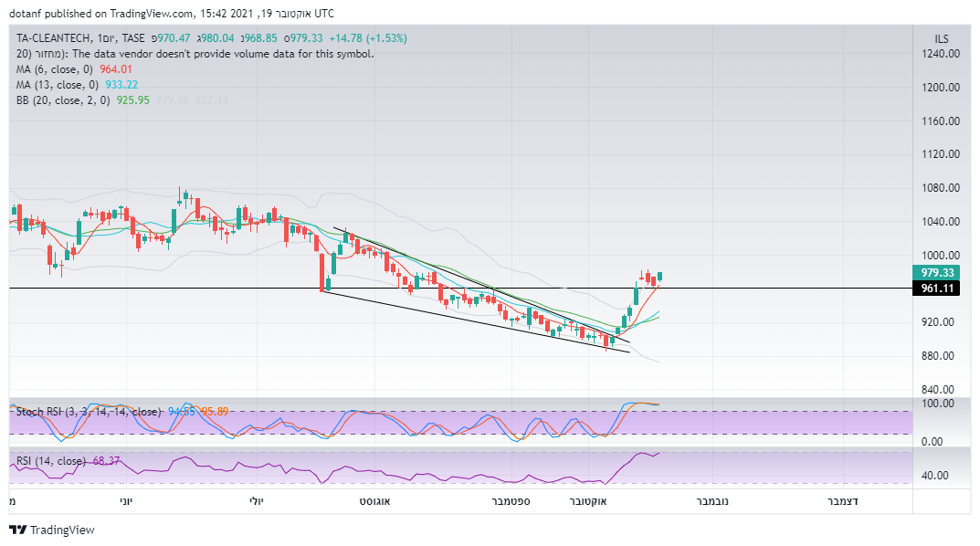Screen dimensions: 980x546
Task: Click the volume data unavailable notice
Action: click(x=195, y=54)
